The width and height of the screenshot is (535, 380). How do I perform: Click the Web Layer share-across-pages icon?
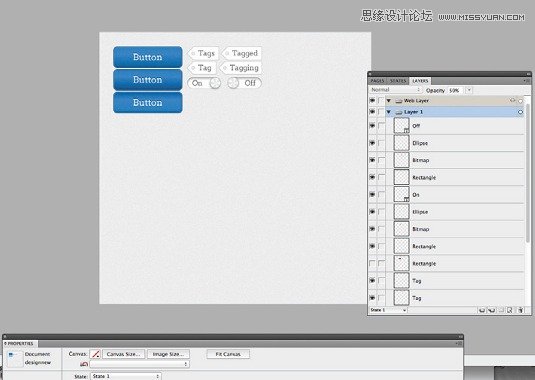click(x=512, y=100)
